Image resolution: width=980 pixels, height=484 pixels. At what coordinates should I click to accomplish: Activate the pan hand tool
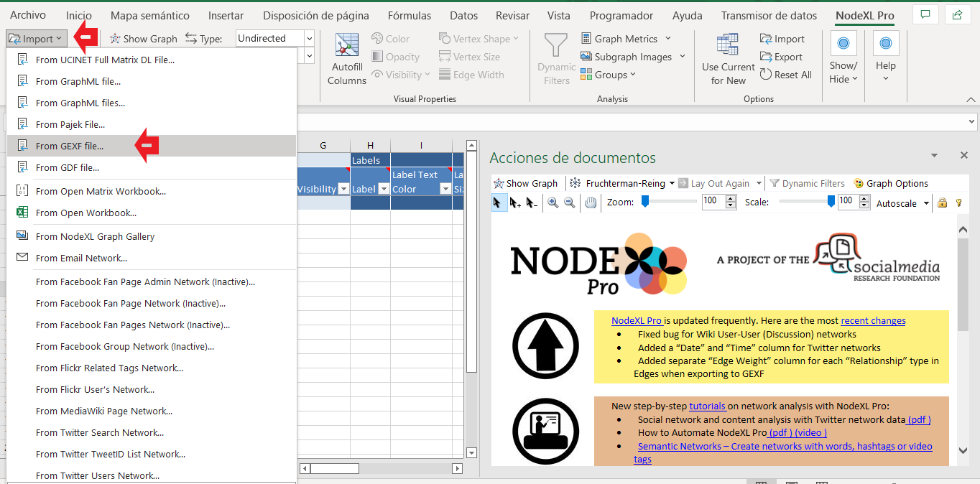coord(591,203)
